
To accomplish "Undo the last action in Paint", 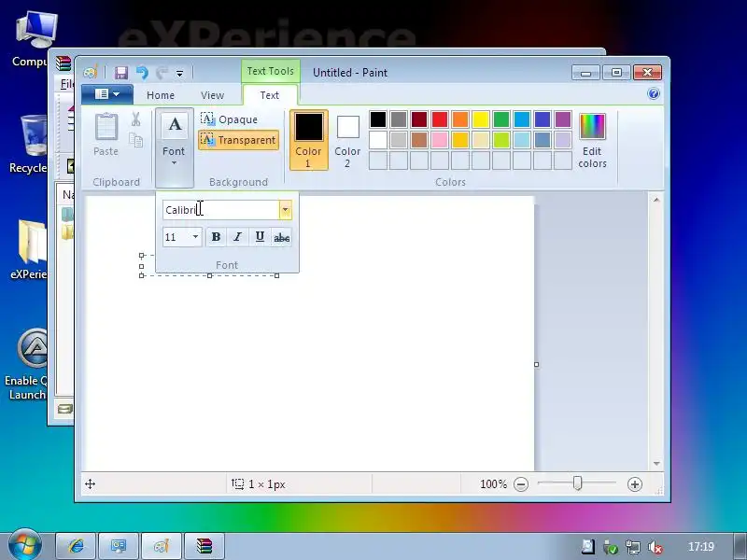I will click(x=142, y=73).
